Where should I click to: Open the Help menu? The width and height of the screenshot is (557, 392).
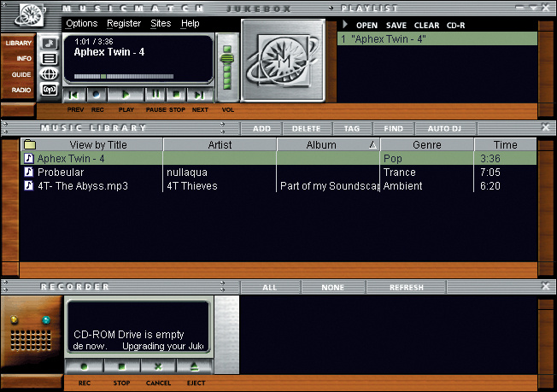pos(190,23)
